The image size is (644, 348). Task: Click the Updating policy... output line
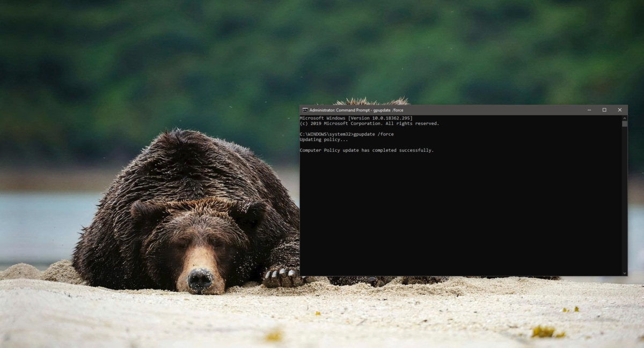pos(324,139)
